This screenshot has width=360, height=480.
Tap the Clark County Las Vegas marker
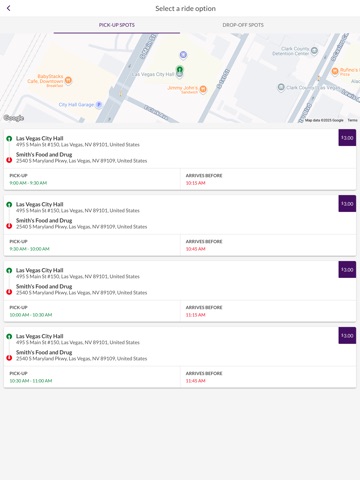click(281, 87)
